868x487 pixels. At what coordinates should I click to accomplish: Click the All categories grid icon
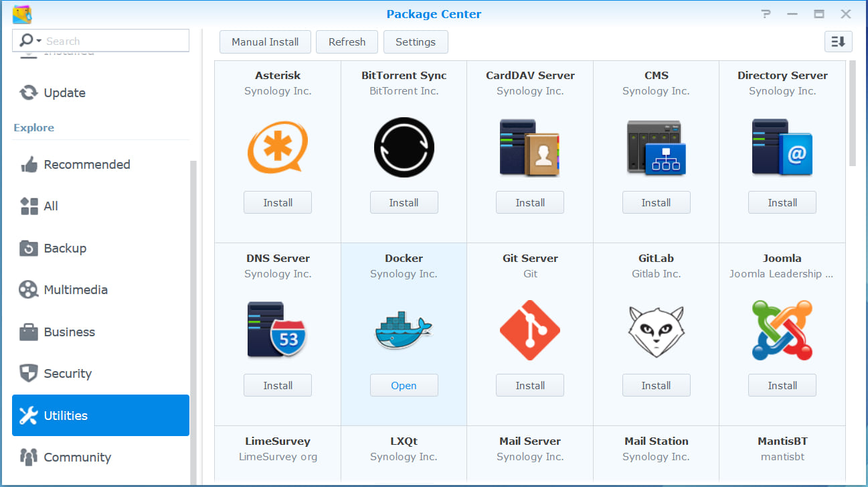(29, 206)
